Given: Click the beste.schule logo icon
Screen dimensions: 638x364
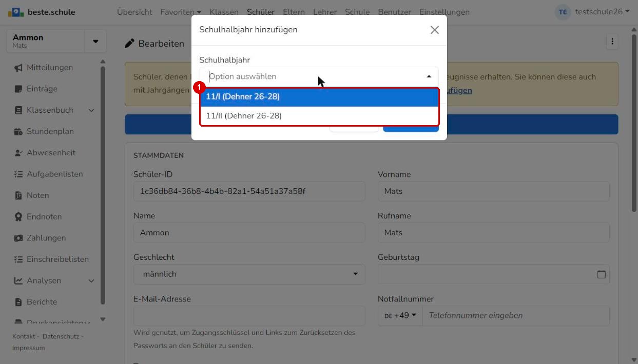Looking at the screenshot, I should tap(16, 12).
